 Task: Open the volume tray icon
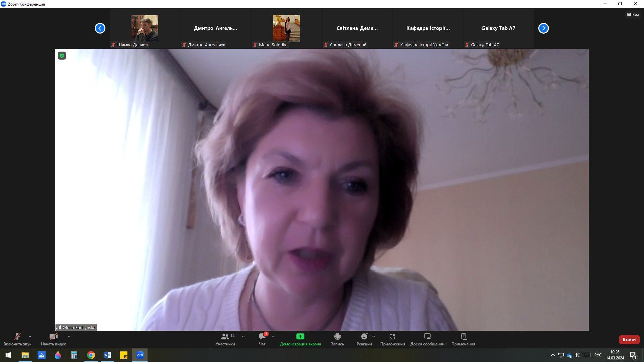577,355
